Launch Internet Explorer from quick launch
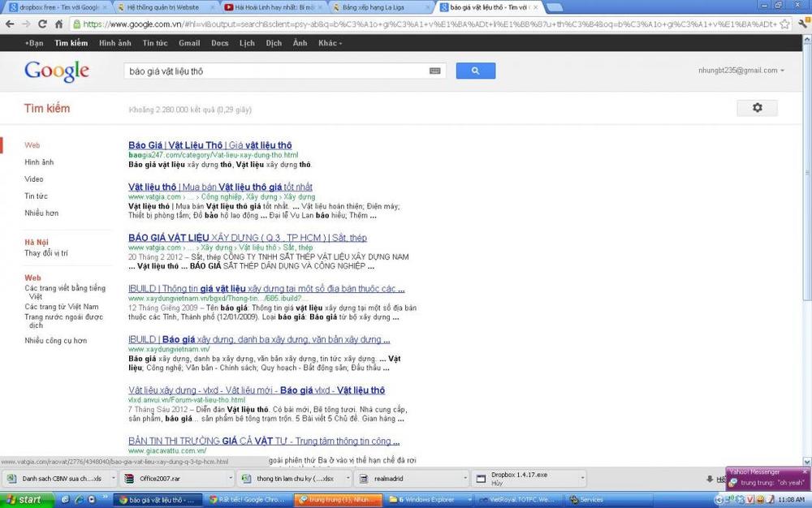 click(79, 500)
